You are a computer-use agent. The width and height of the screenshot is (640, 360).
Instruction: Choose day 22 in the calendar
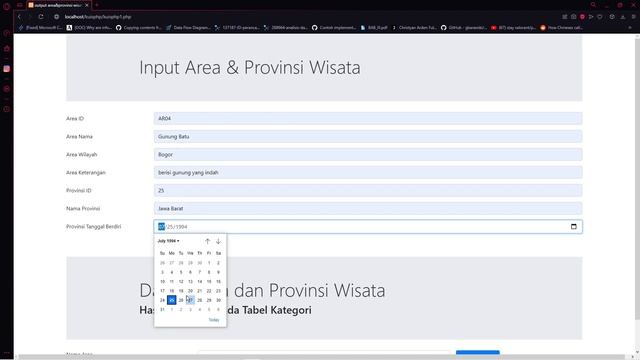[209, 291]
